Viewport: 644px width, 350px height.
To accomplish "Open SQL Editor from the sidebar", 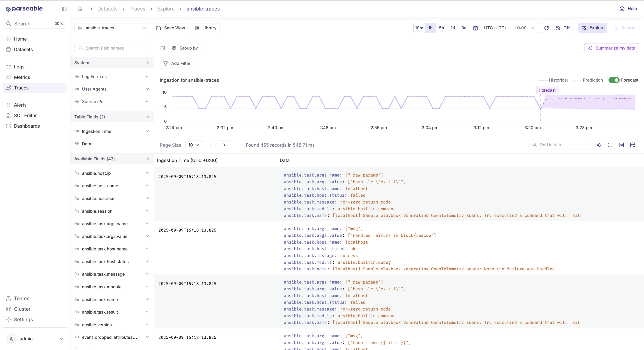I will coord(25,115).
